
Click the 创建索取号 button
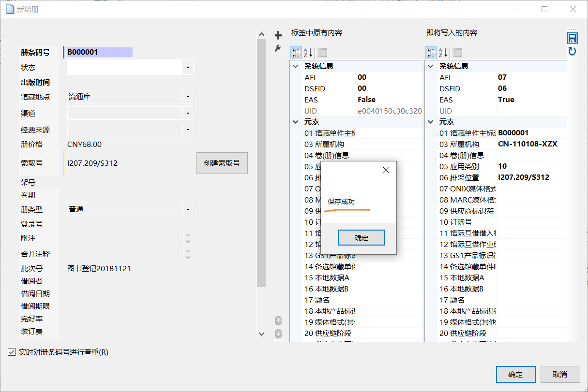[x=222, y=163]
